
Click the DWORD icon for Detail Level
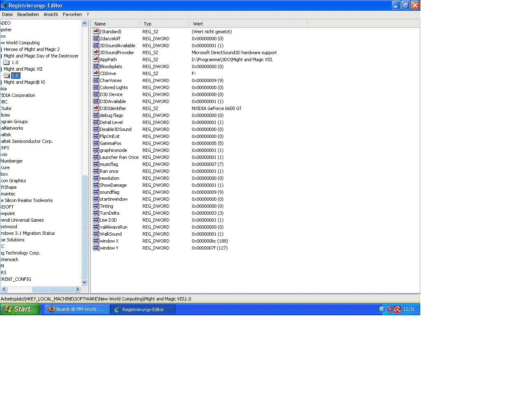point(96,122)
